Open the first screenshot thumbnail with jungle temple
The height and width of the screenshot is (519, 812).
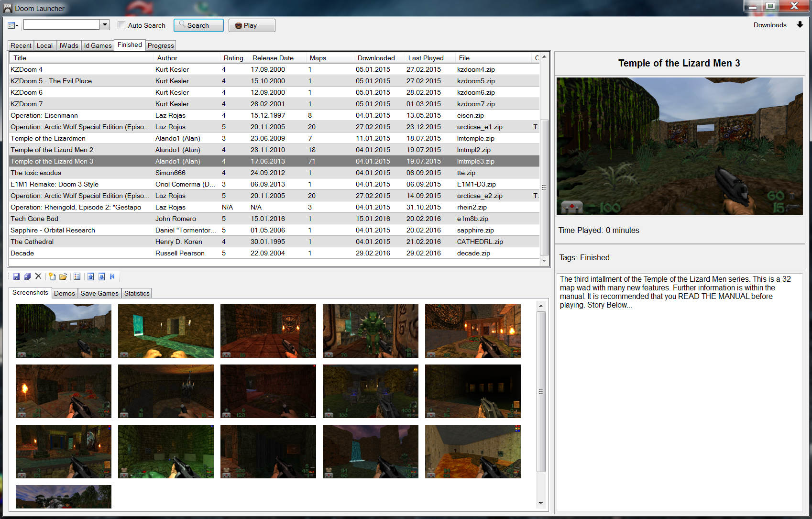click(x=64, y=331)
